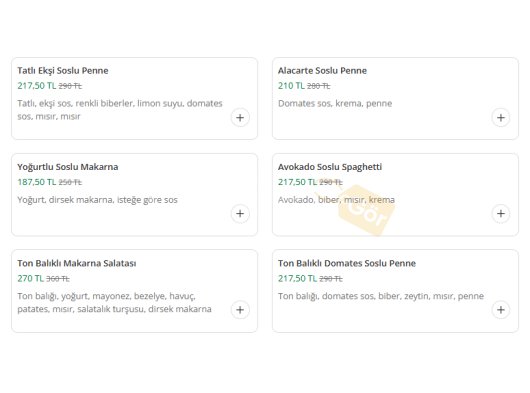This screenshot has width=530, height=393.
Task: Click the description listing salatalık turşusu
Action: click(x=114, y=302)
